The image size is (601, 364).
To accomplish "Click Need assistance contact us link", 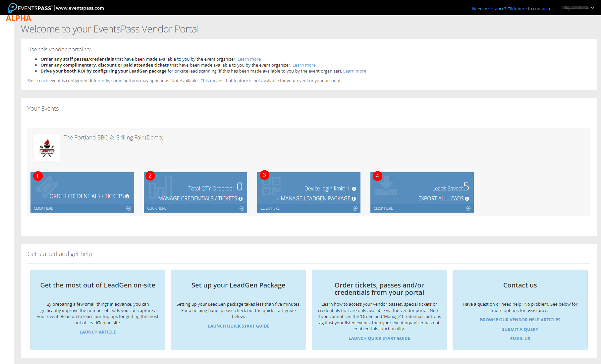I will pos(513,9).
